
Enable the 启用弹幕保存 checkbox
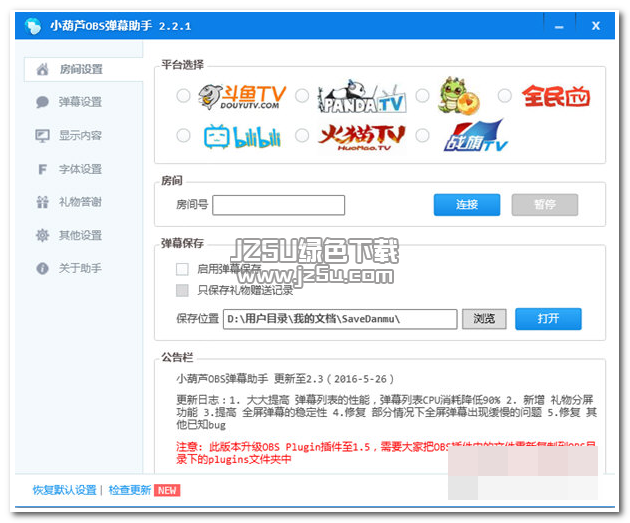tap(182, 269)
